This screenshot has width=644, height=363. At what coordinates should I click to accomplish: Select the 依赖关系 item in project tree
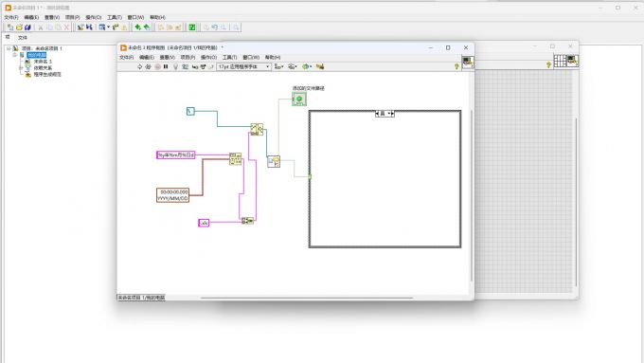click(43, 68)
